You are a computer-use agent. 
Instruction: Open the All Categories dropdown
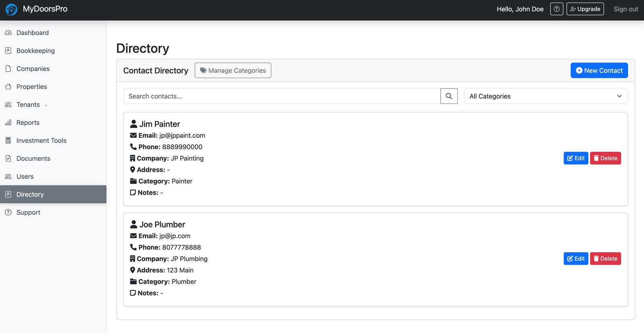[545, 96]
